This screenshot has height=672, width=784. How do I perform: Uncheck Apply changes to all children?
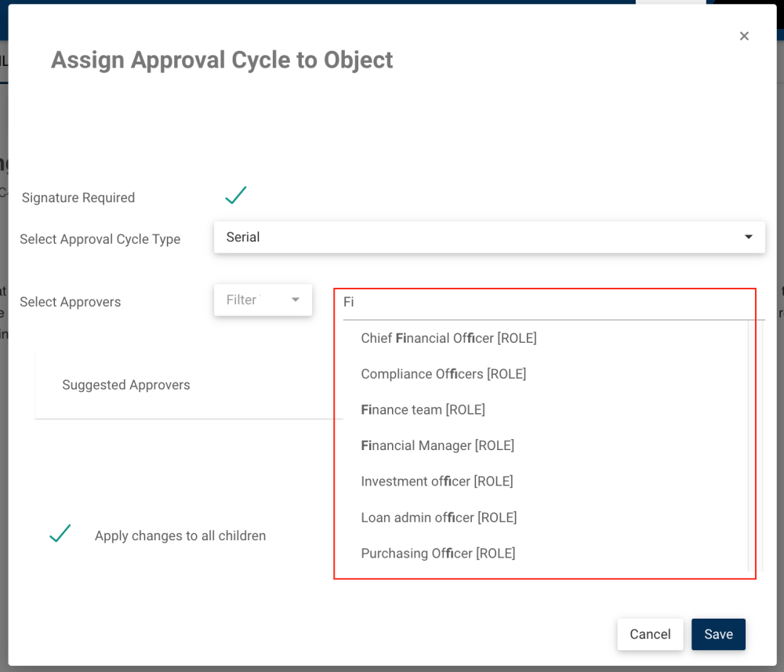[60, 535]
